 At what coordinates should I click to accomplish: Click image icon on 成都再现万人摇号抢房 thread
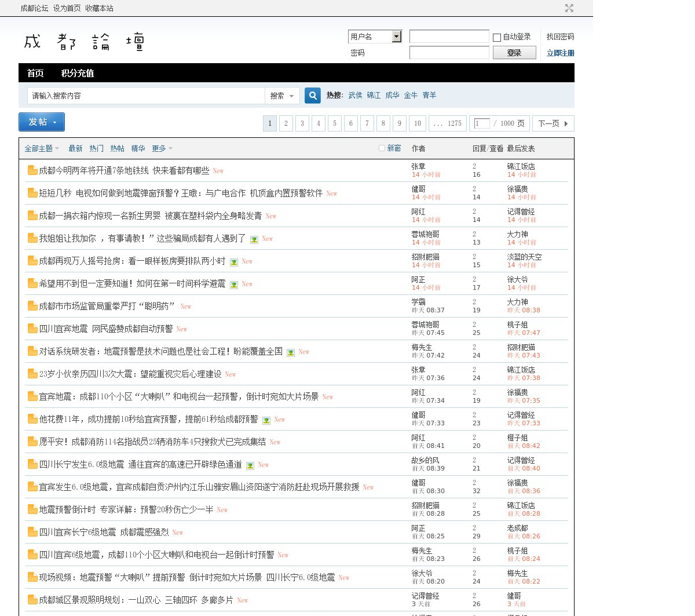pyautogui.click(x=234, y=262)
